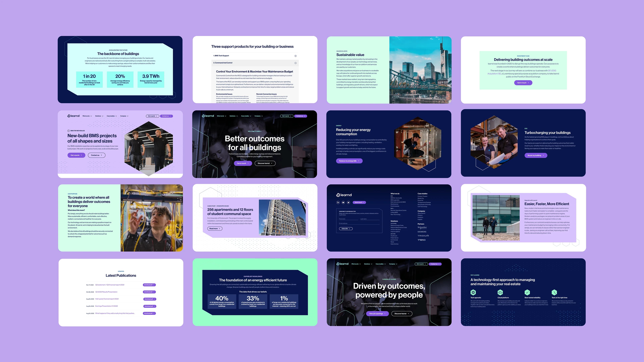Click the Cloud platform hexagon icon
Viewport: 644px width, 362px height.
(x=500, y=292)
